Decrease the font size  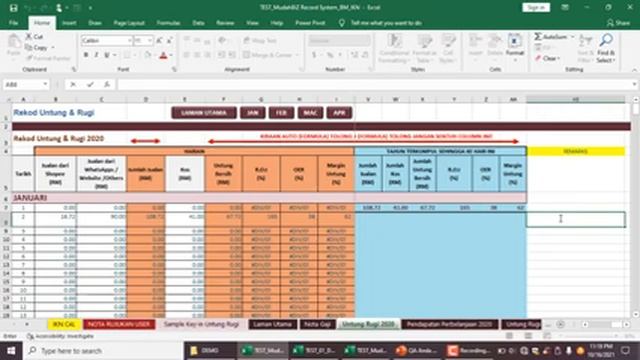point(169,40)
